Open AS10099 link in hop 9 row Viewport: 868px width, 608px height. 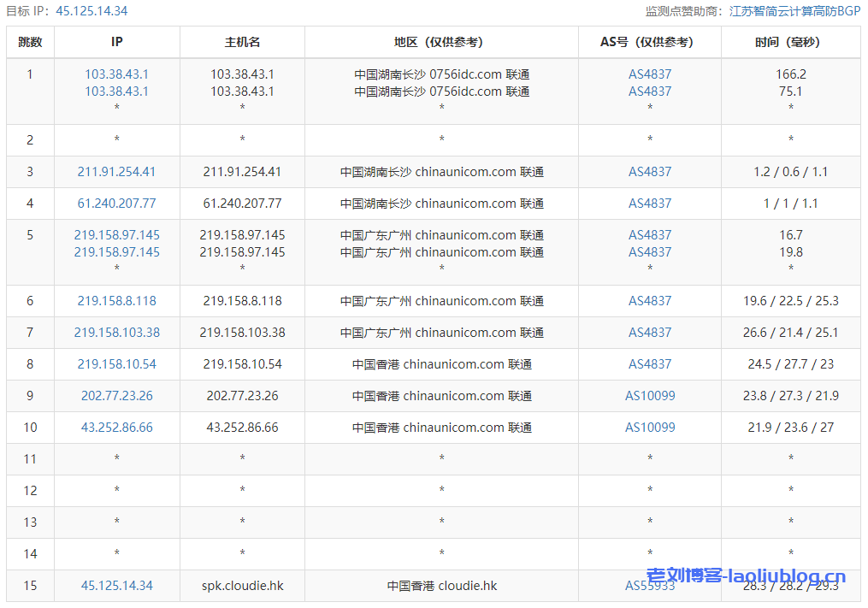[650, 396]
